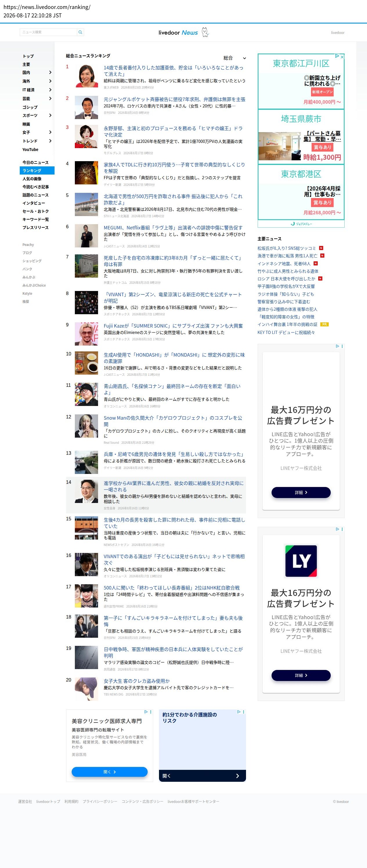This screenshot has height=868, width=367.
Task: Expand the 国内 submenu chevron
Action: click(x=50, y=72)
